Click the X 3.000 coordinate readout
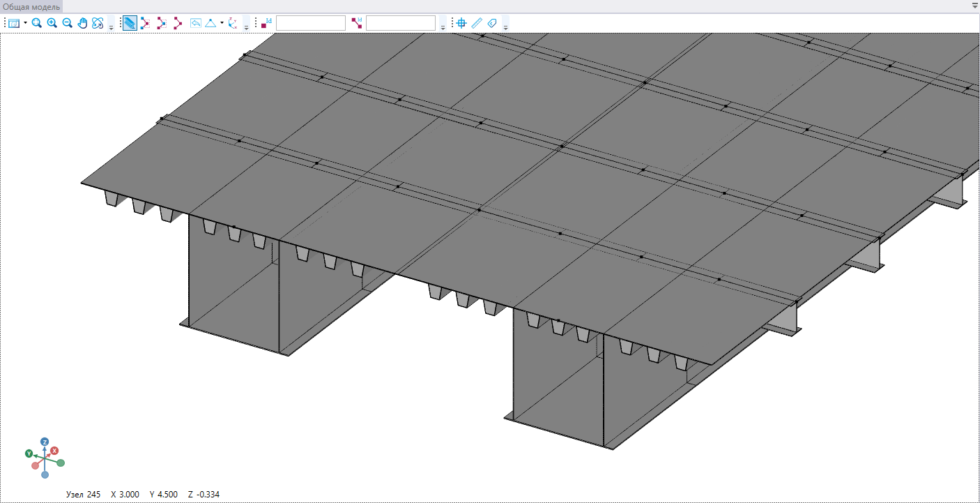 [125, 495]
